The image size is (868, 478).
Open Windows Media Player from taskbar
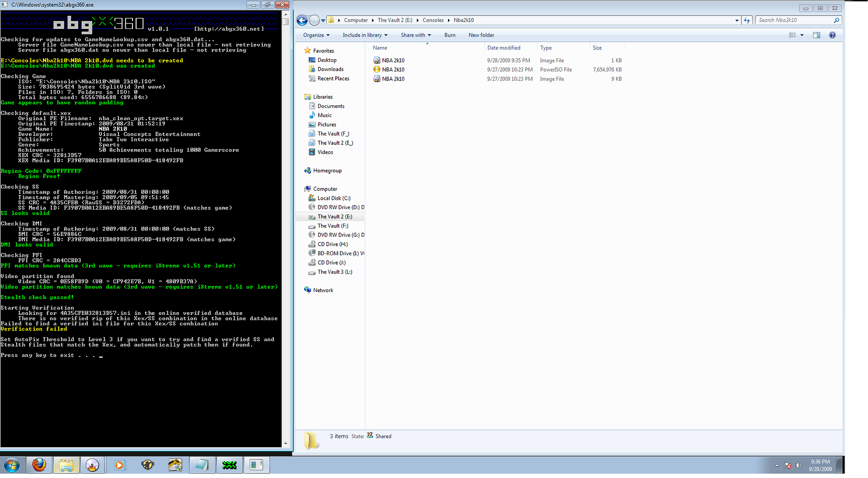(x=119, y=465)
